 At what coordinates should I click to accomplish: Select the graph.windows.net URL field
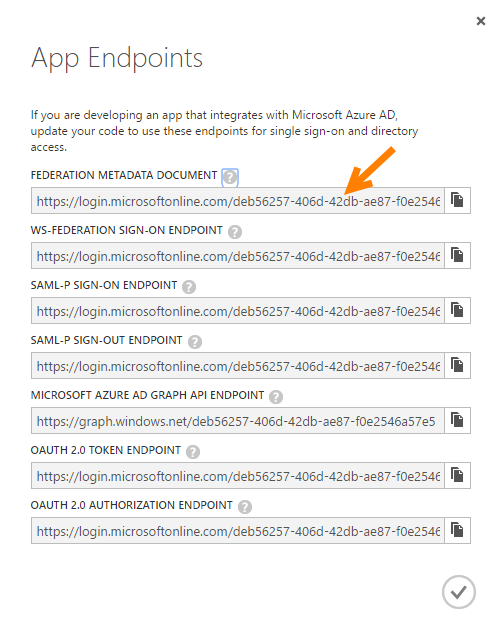point(238,421)
